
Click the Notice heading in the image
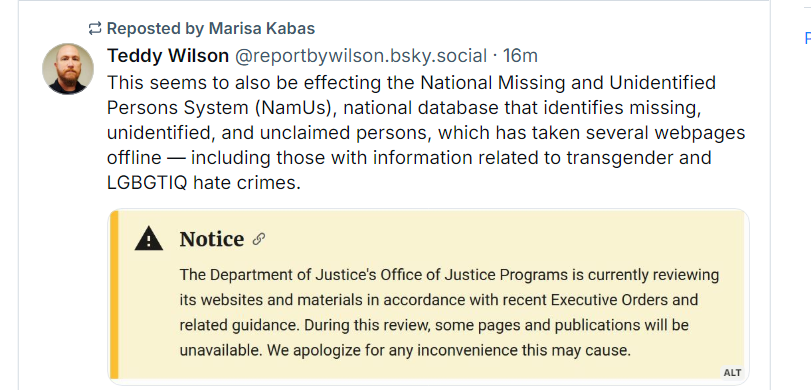pos(212,239)
